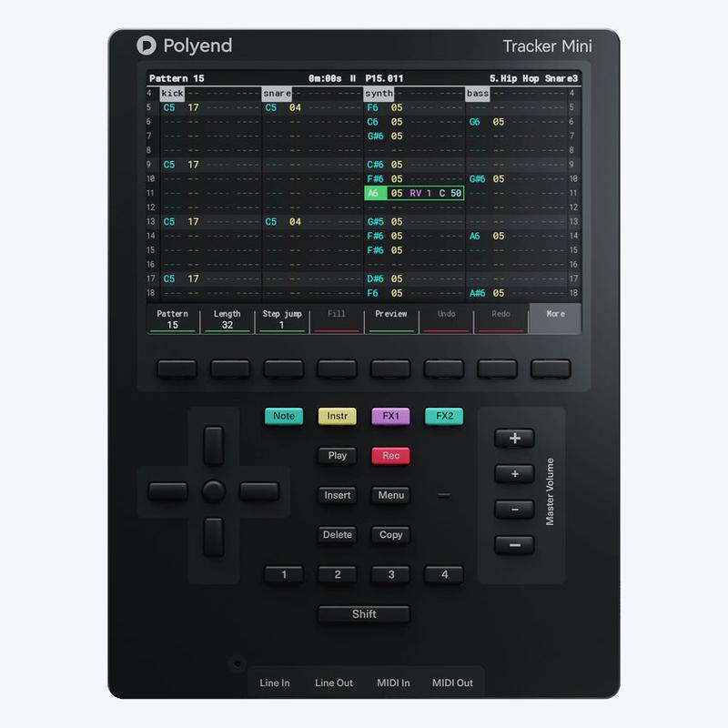
Task: Select the Fill option on screen
Action: click(x=337, y=318)
